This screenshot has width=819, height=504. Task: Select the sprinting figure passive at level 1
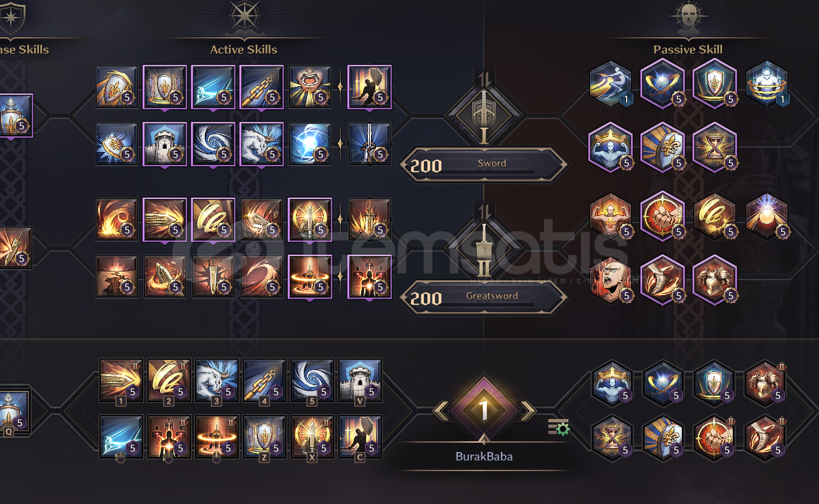(611, 84)
